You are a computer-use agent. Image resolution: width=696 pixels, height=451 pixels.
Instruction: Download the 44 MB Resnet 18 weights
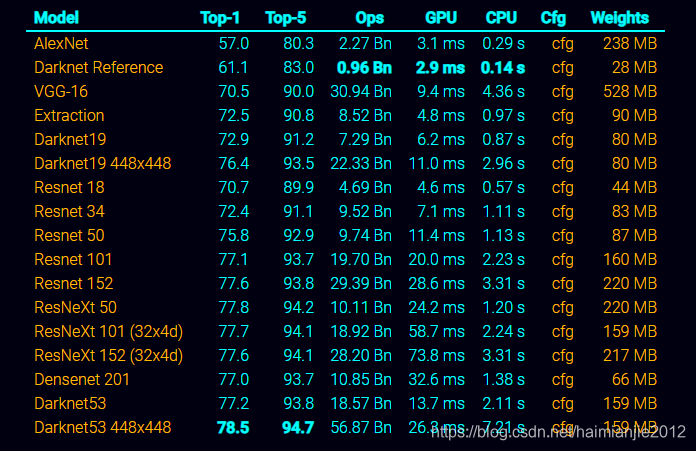point(634,187)
